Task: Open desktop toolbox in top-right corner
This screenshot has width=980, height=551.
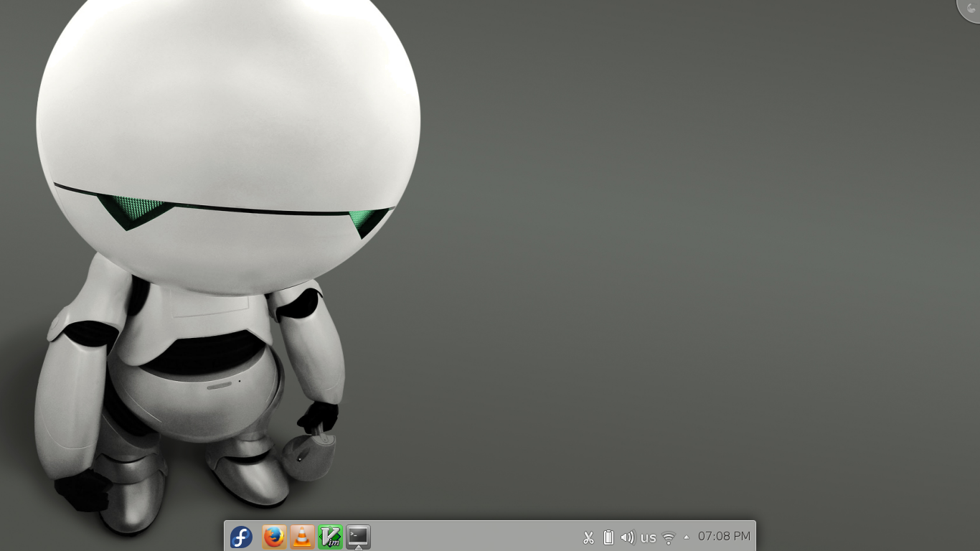Action: tap(969, 9)
